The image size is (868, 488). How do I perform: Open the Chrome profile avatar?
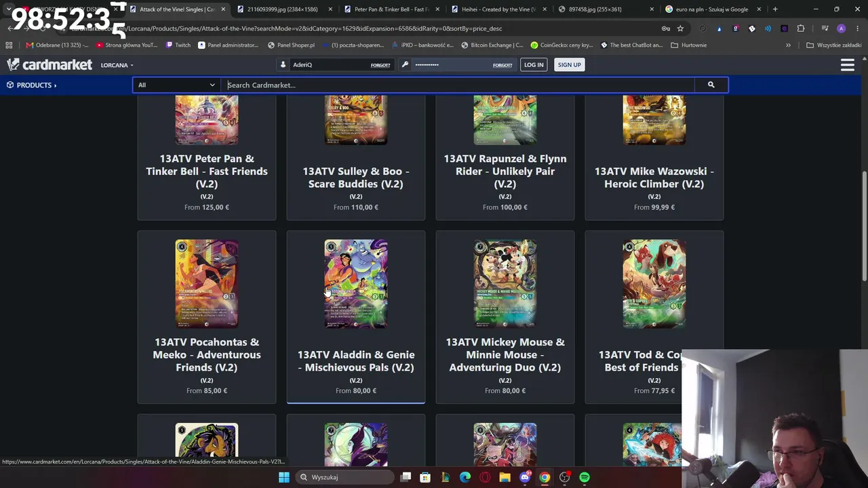coord(842,28)
